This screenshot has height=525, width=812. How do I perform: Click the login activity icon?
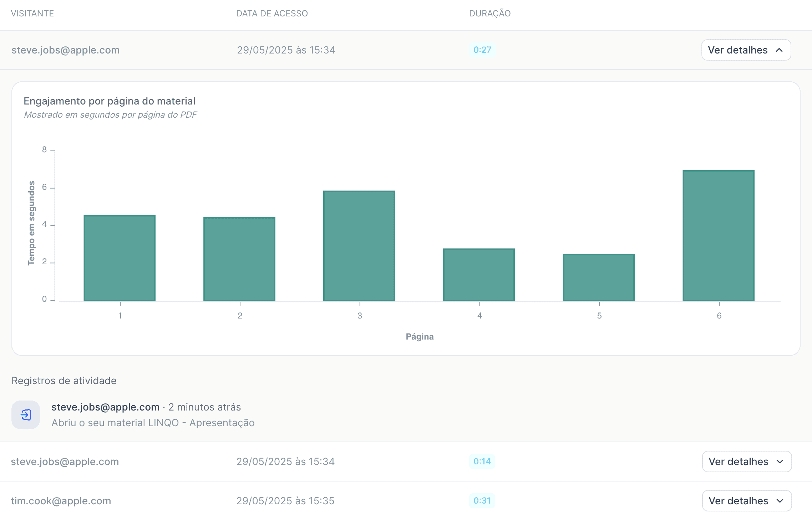[x=26, y=415]
